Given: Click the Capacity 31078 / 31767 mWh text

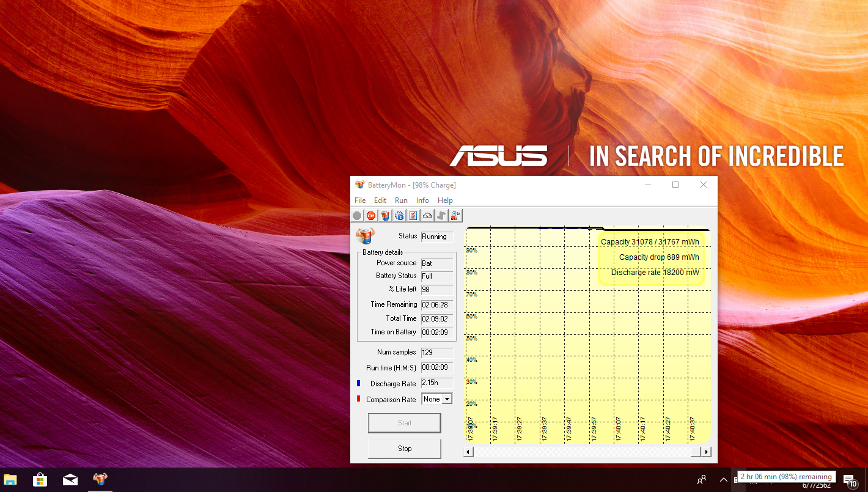Looking at the screenshot, I should pyautogui.click(x=650, y=242).
